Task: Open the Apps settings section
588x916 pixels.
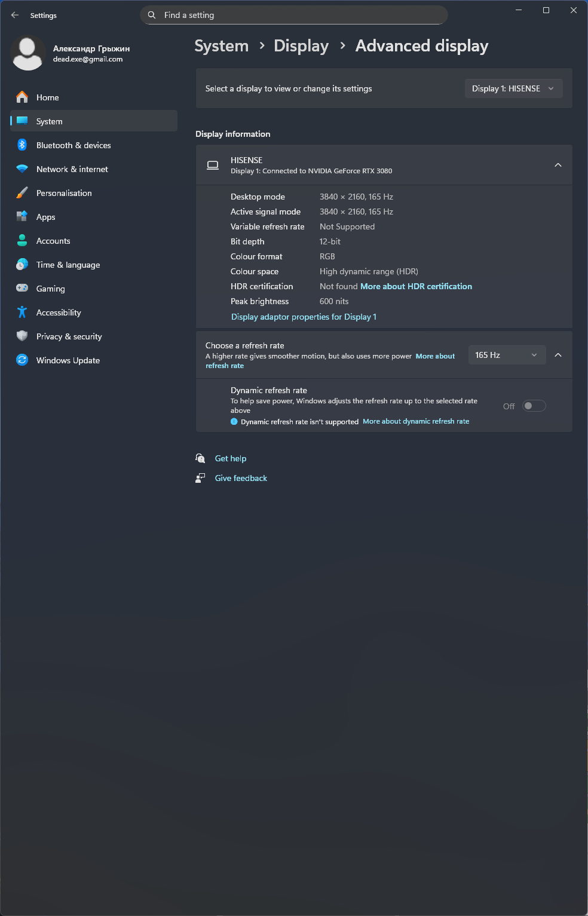Action: coord(45,217)
